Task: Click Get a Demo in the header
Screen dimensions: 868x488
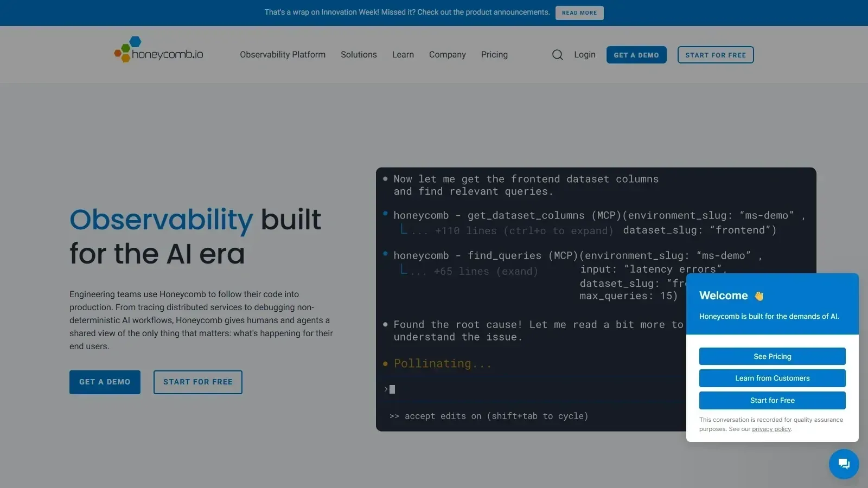Action: click(x=636, y=55)
